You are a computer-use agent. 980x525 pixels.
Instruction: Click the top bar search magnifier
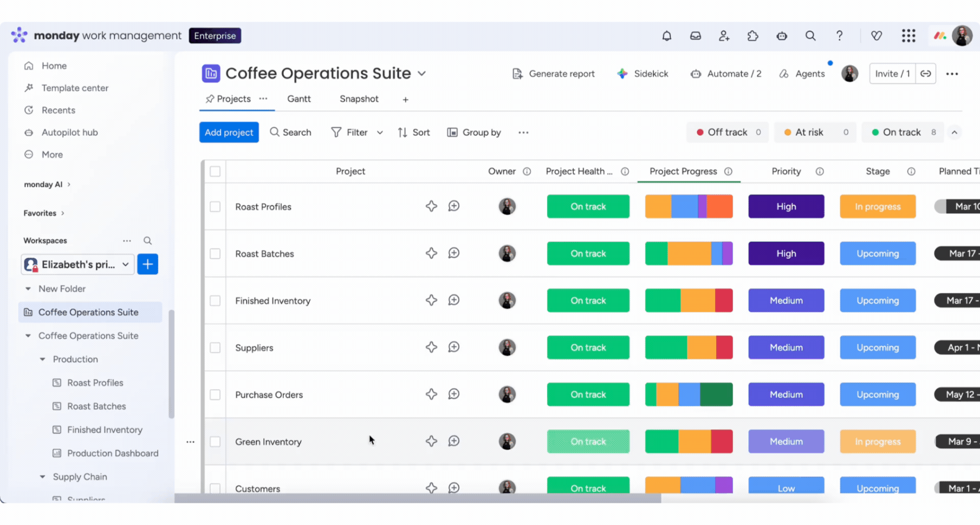pyautogui.click(x=810, y=36)
